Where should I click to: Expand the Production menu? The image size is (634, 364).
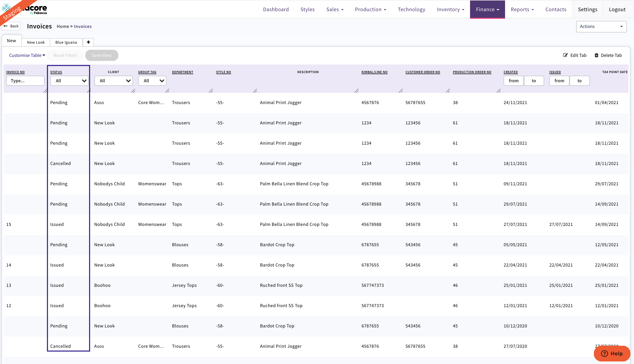point(370,9)
